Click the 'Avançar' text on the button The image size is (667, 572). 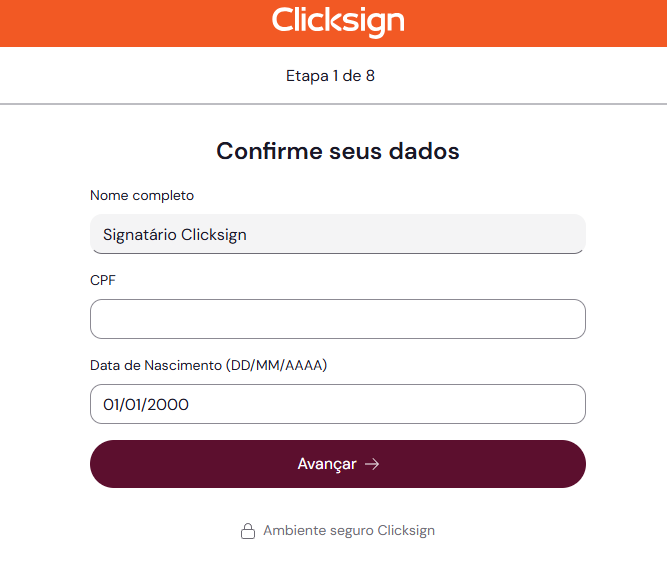pos(326,464)
